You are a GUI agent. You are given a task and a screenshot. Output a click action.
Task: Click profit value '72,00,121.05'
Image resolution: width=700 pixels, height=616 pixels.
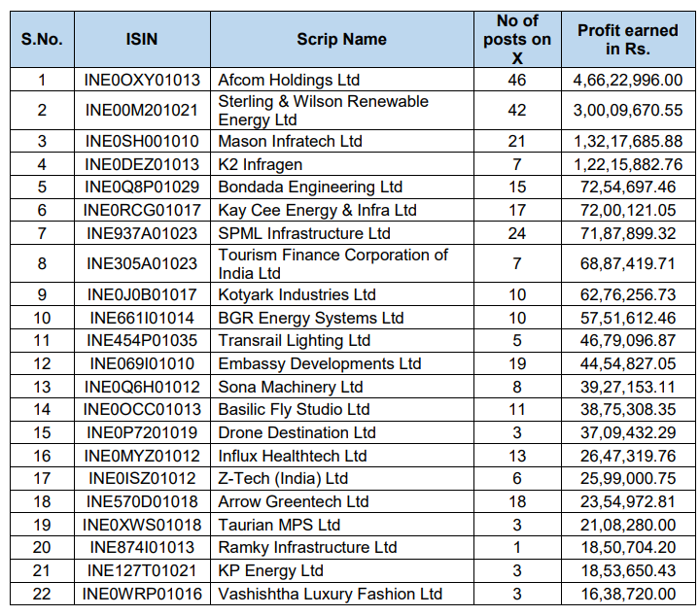click(628, 210)
